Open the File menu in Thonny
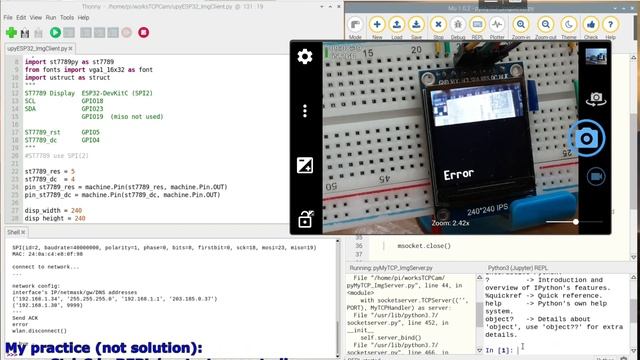 8,18
